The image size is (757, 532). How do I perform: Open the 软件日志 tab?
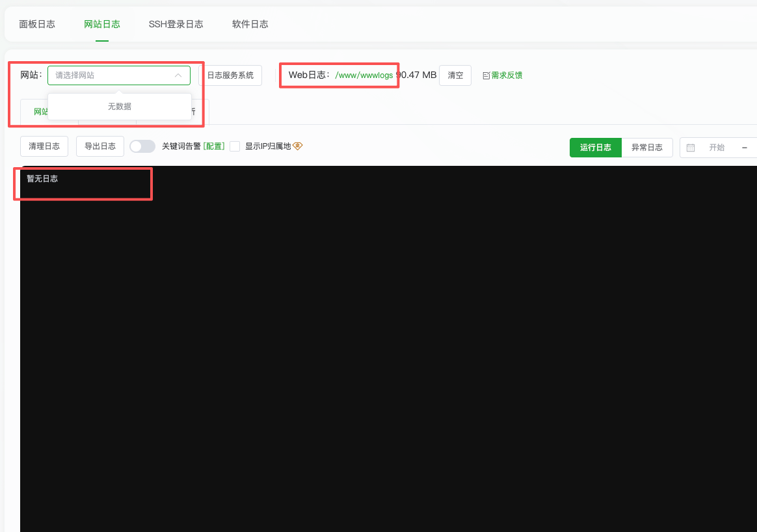(250, 23)
